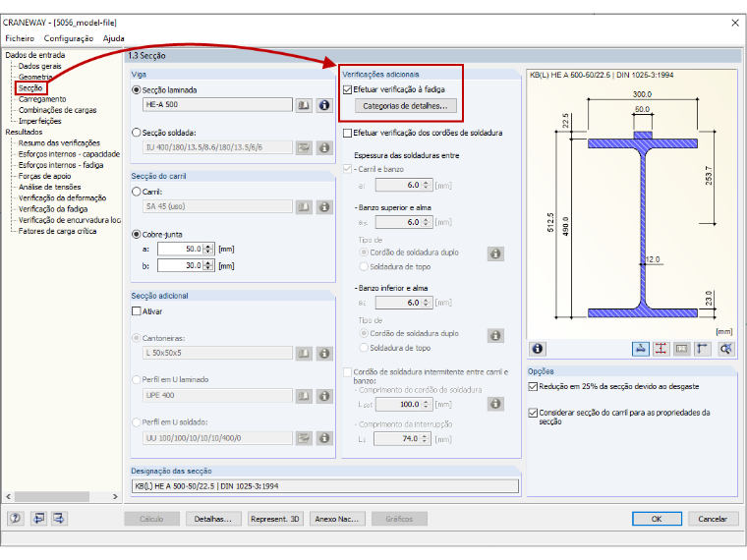Click the third preview toolbar icon
Screen dimensions: 747x560
point(682,349)
